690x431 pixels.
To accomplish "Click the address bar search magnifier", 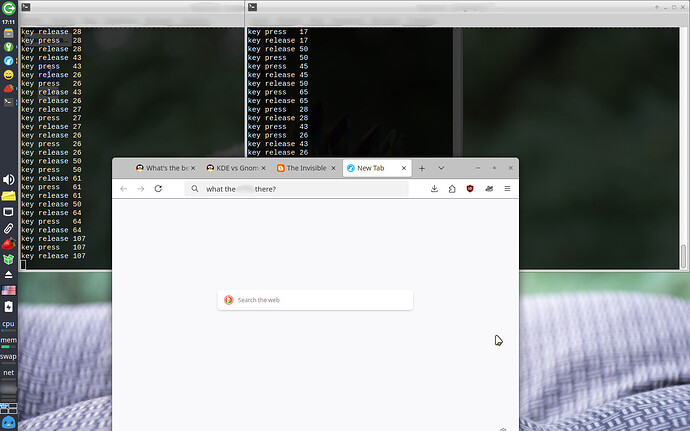I will pos(195,189).
